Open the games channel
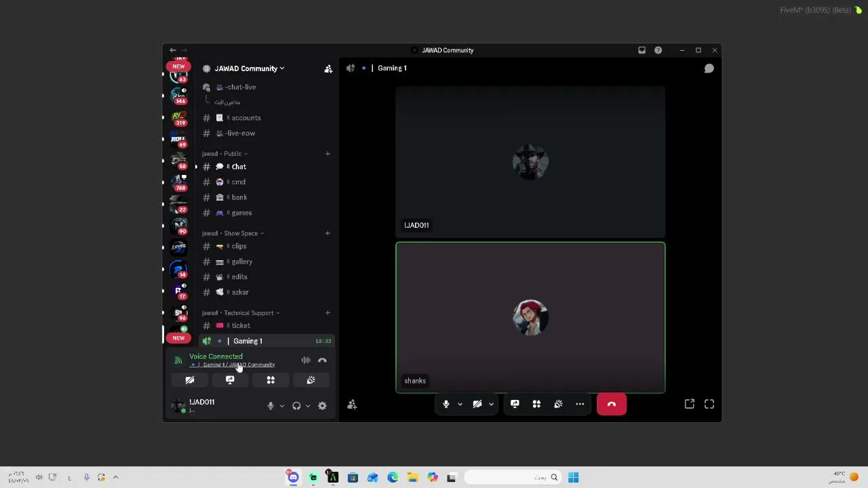Screen dimensions: 868x488 [266, 213]
